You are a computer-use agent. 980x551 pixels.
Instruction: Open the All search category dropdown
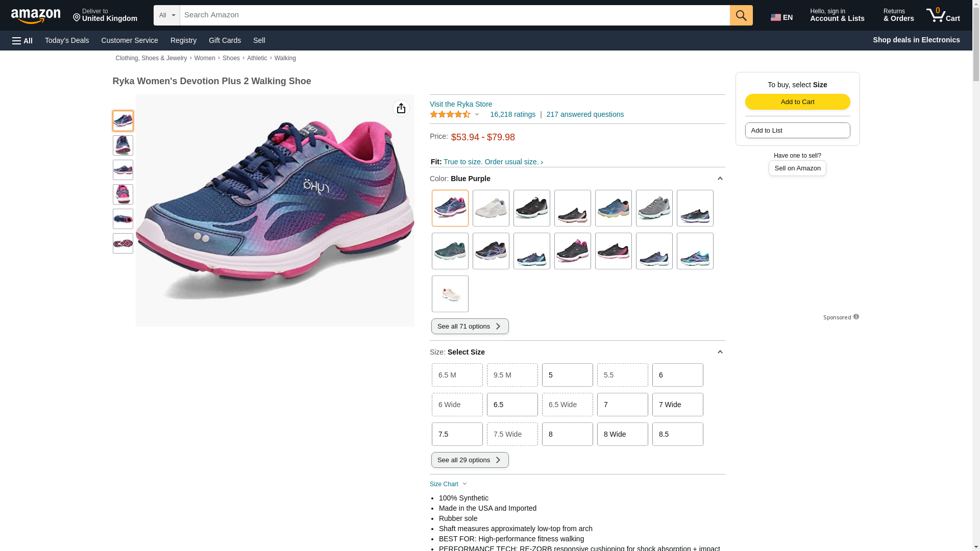click(167, 15)
